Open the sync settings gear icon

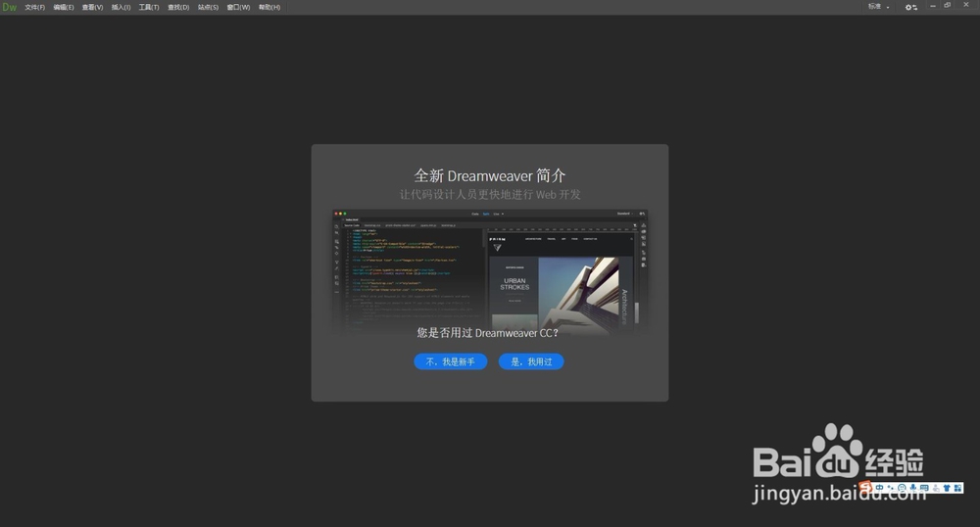[x=911, y=7]
